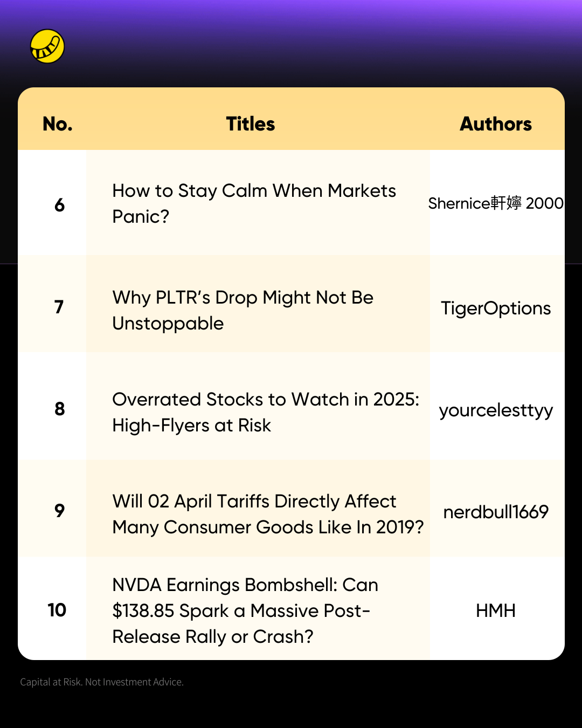Screen dimensions: 582x728
Task: Select the 'Authors' column header
Action: pos(496,124)
